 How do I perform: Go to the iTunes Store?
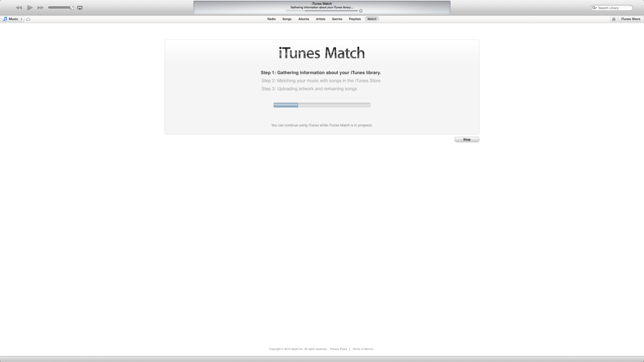(630, 19)
